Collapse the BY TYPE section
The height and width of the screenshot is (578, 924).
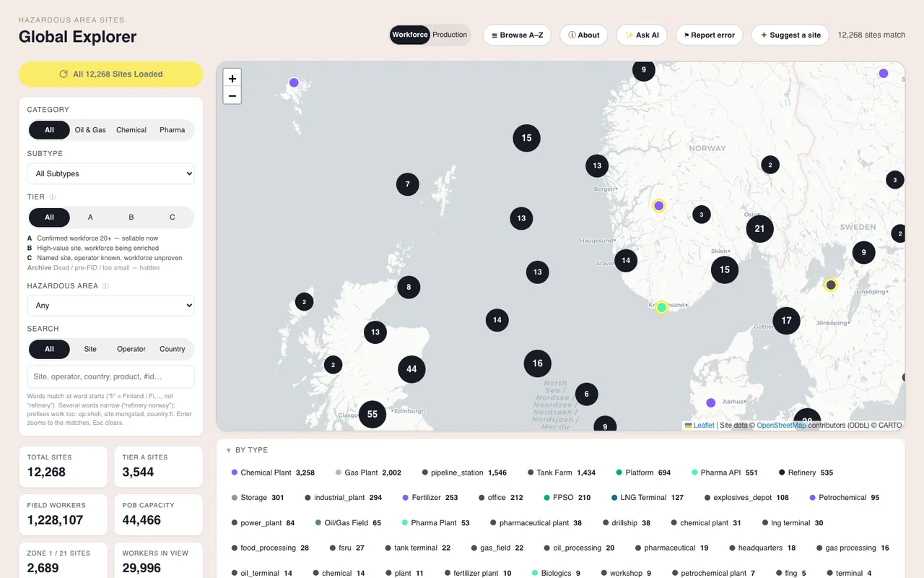point(247,450)
